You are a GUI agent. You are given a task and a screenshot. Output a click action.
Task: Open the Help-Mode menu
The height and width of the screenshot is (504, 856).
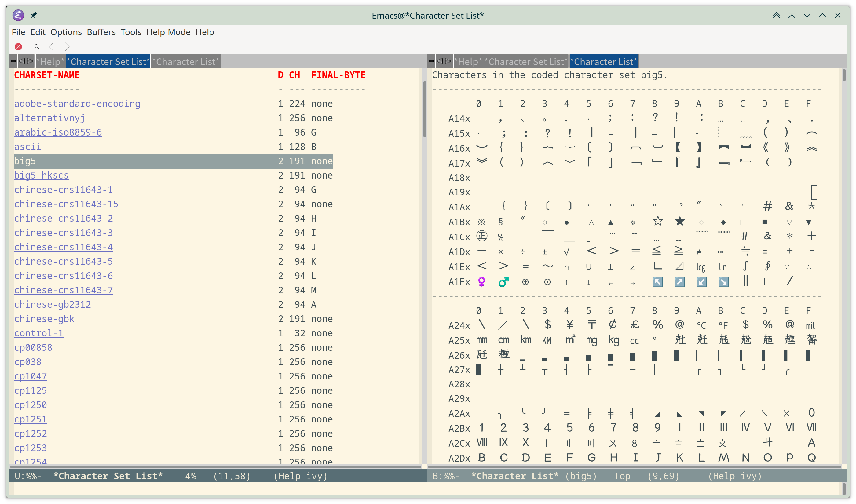(168, 32)
